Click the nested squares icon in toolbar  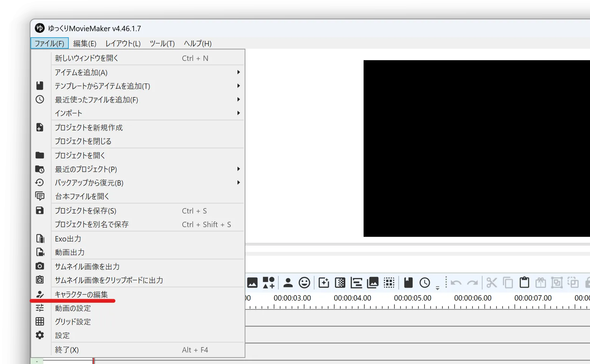tap(557, 283)
